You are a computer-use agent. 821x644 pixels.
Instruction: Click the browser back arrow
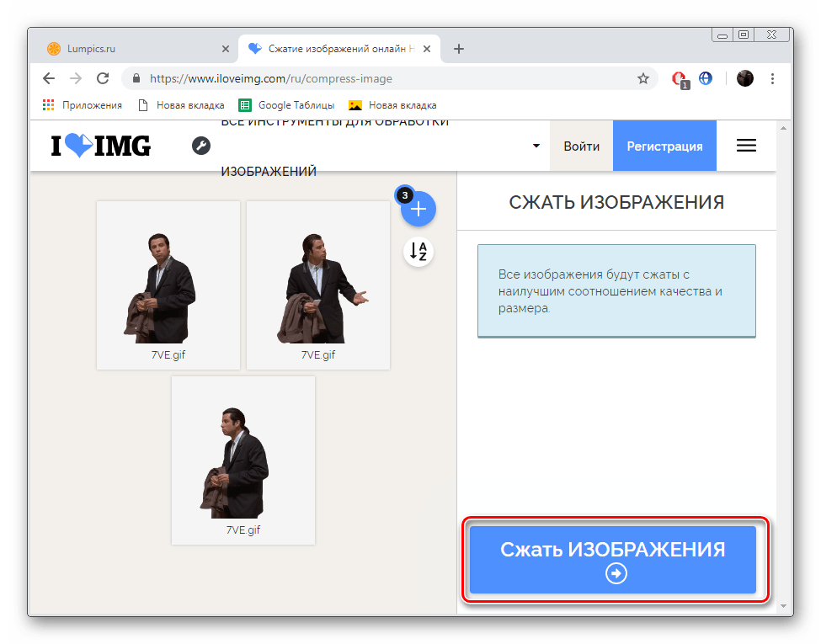(49, 78)
